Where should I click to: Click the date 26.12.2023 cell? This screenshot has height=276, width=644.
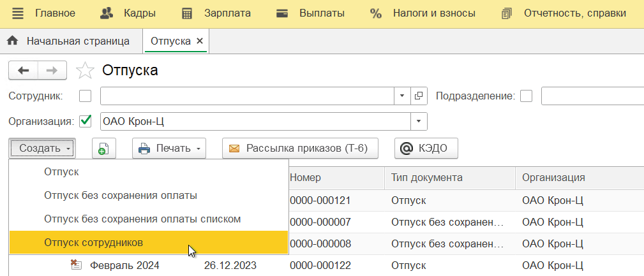(230, 266)
